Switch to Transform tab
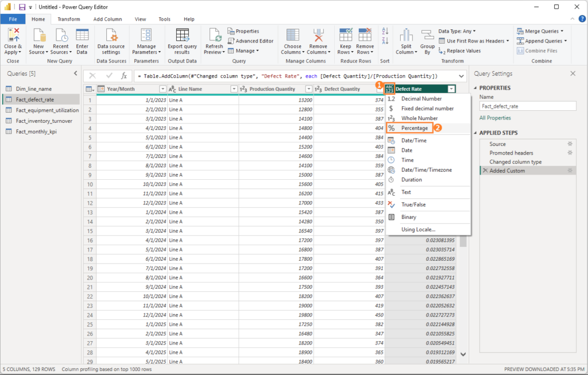588x375 pixels. 69,19
